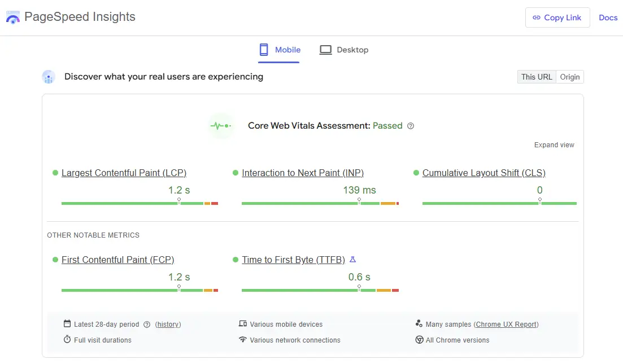Click the green status dot beside CLS
623x364 pixels.
point(416,173)
